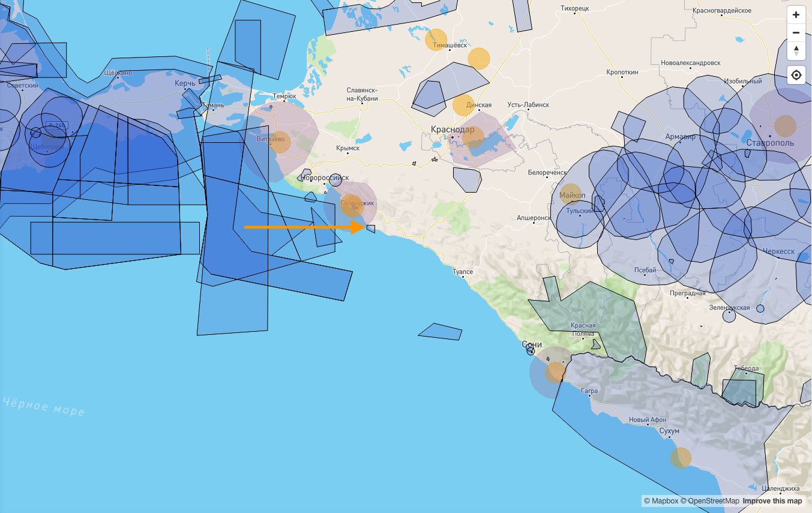Click the Цаленджиха label

[780, 488]
